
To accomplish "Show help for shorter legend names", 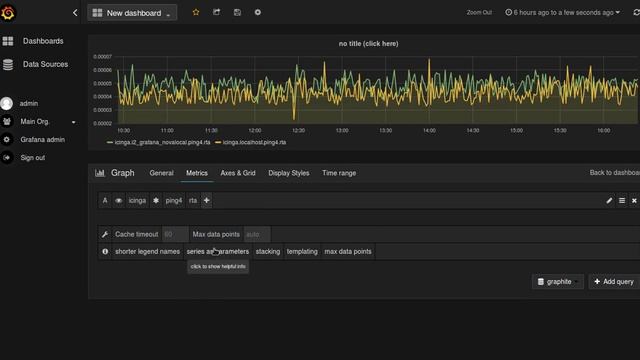I will click(x=147, y=251).
